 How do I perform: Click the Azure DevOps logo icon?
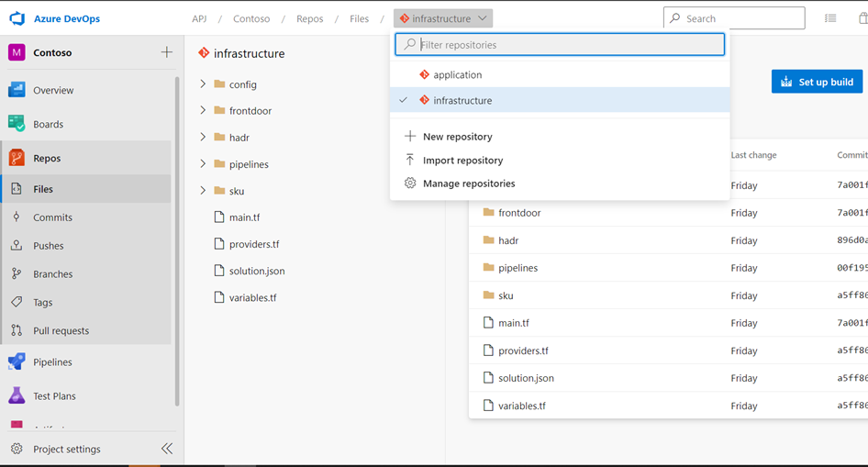(17, 18)
